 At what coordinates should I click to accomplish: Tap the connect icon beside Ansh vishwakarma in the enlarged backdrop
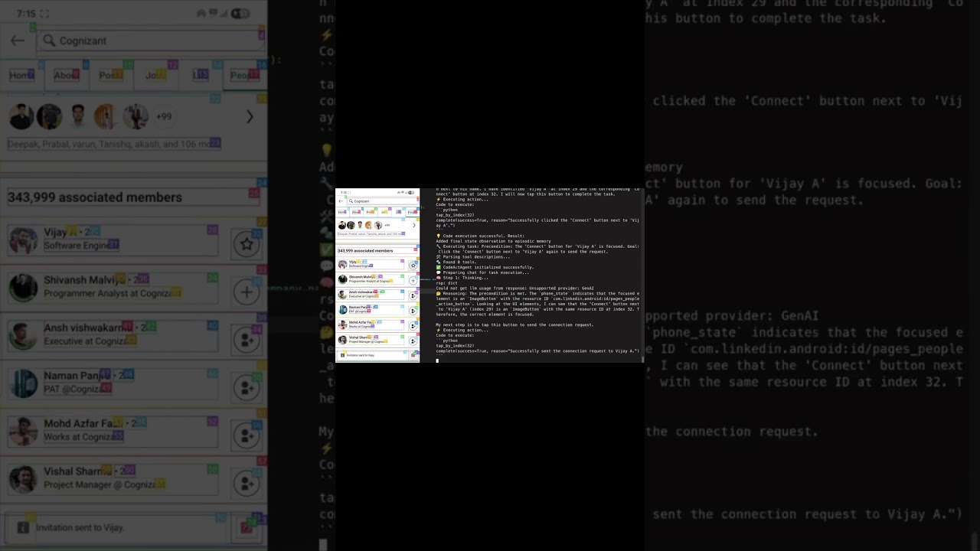(247, 340)
